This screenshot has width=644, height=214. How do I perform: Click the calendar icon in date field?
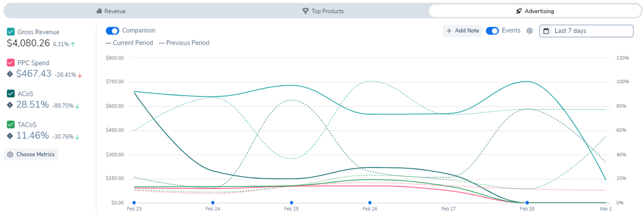click(546, 31)
